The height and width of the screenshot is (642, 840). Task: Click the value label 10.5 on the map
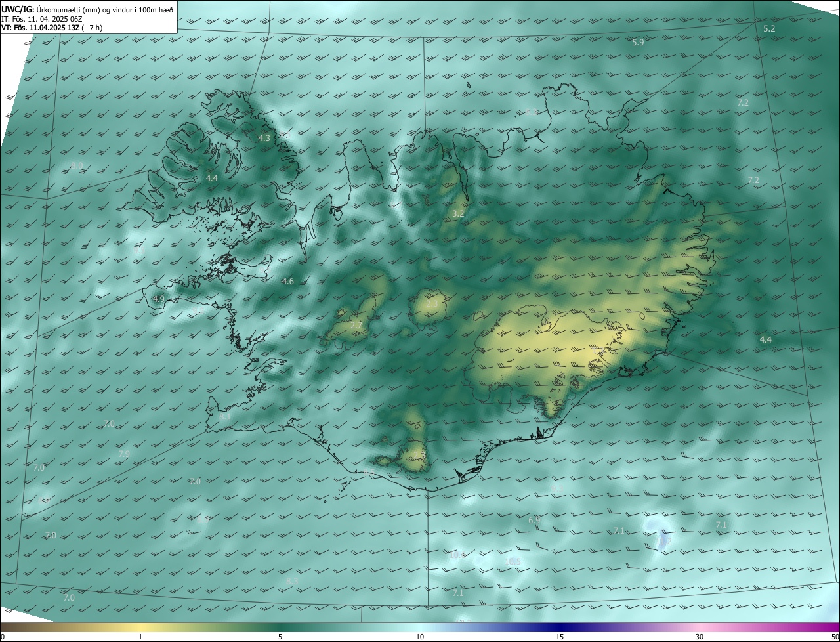(x=514, y=562)
